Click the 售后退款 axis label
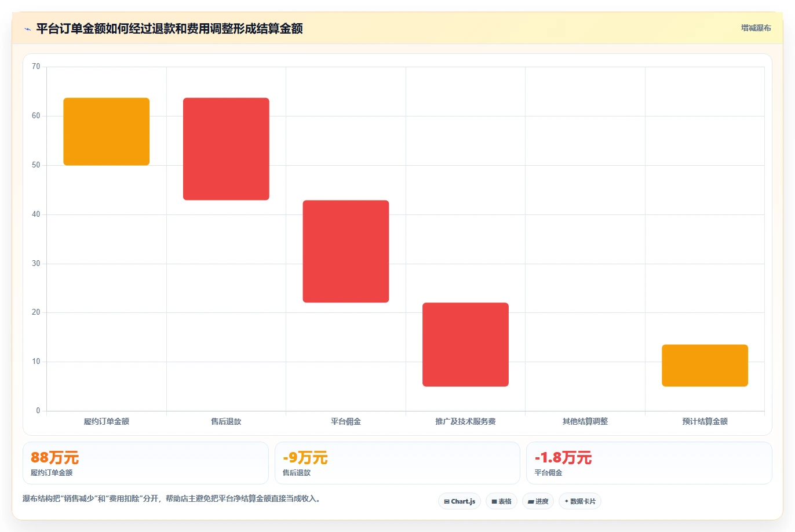 tap(226, 421)
